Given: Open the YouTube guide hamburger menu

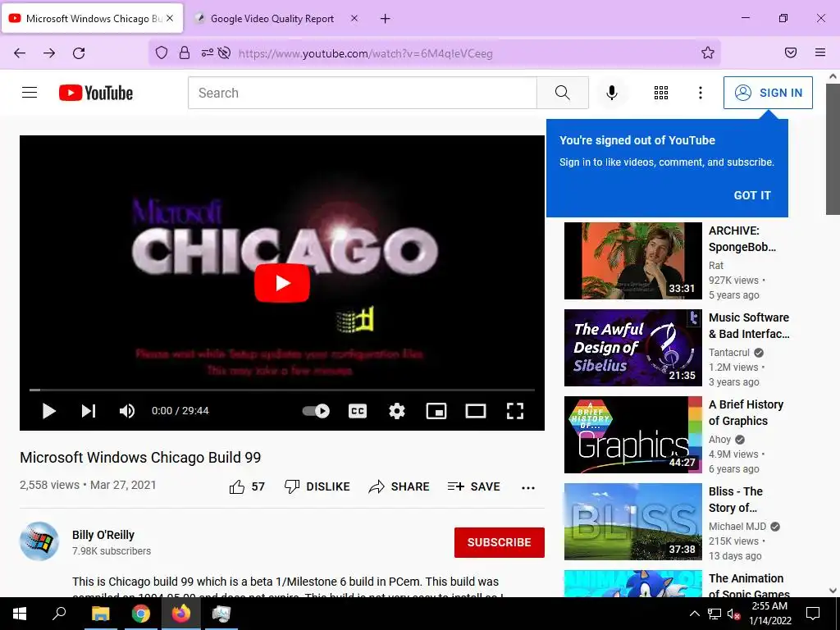Looking at the screenshot, I should pyautogui.click(x=30, y=93).
